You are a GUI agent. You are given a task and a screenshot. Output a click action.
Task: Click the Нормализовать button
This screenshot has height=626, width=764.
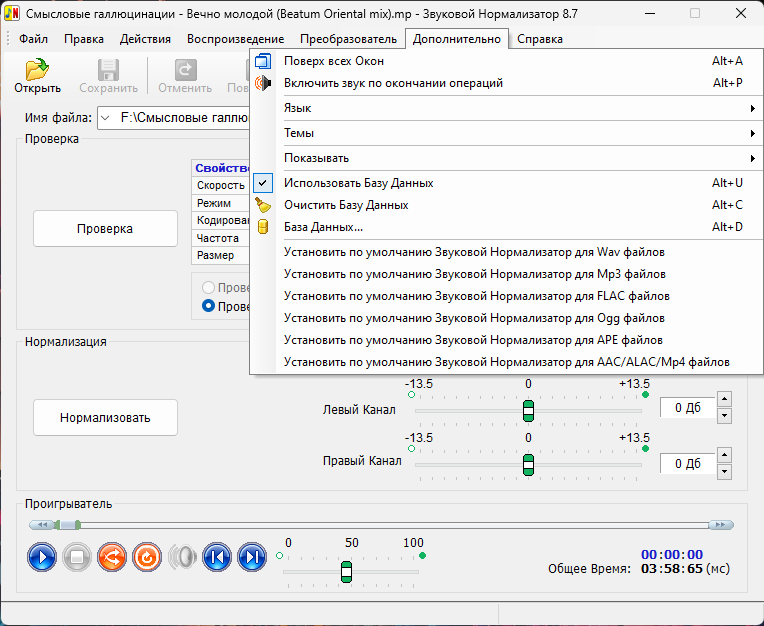pyautogui.click(x=105, y=417)
